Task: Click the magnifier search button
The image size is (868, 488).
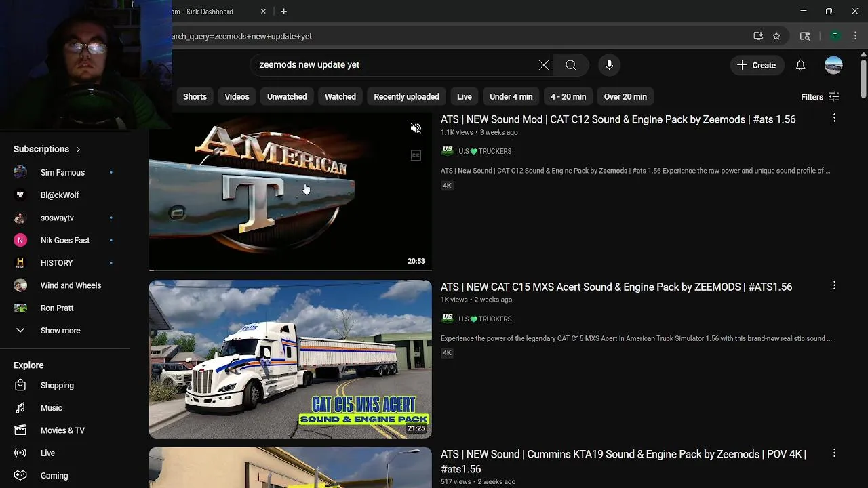Action: coord(571,65)
